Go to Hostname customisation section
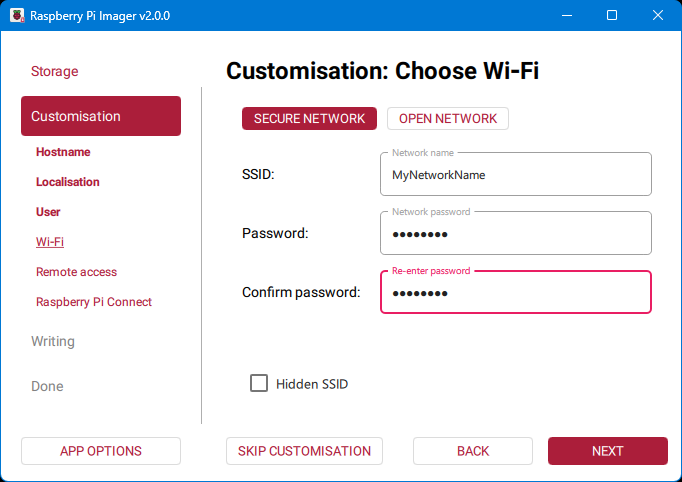 63,152
